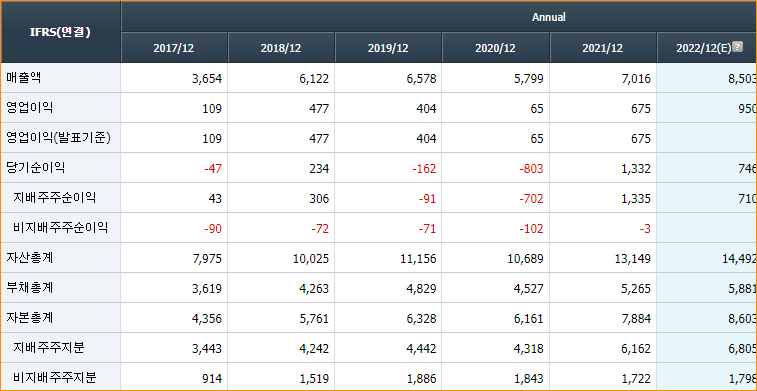757x391 pixels.
Task: Click the 13,149 total assets value
Action: coord(633,258)
